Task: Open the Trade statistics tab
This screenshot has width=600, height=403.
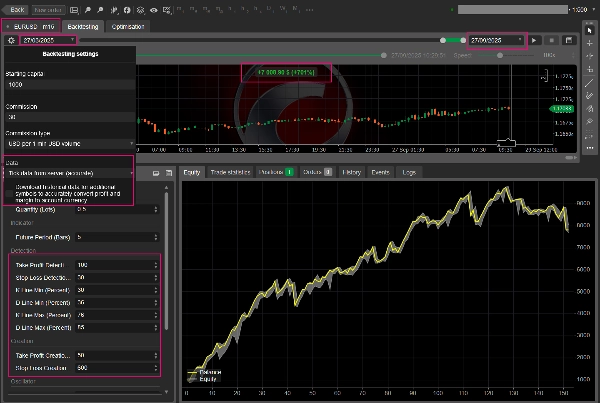Action: (230, 172)
